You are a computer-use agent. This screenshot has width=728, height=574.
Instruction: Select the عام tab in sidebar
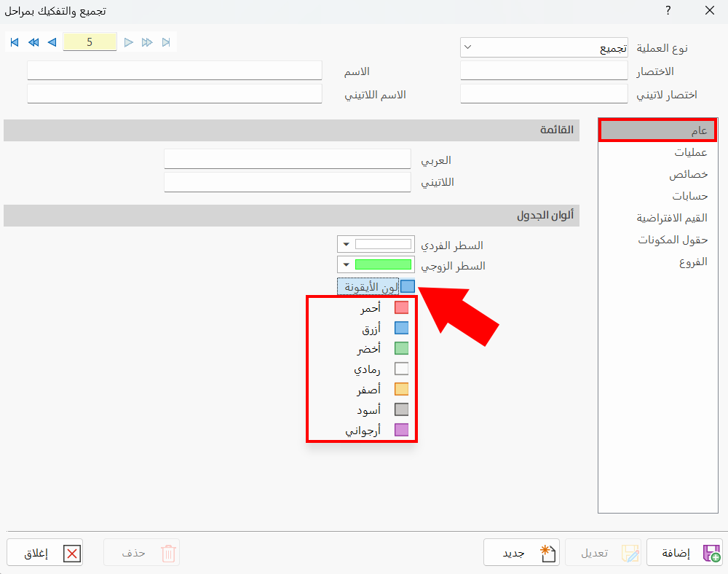tap(658, 130)
